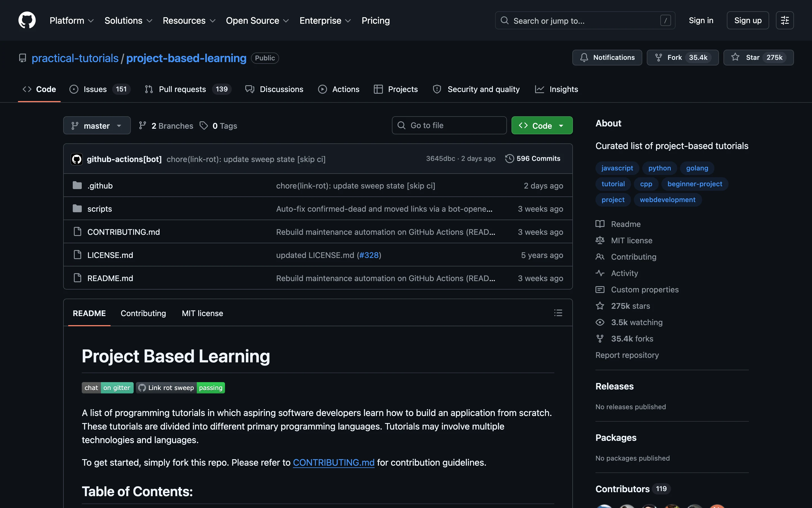Viewport: 812px width, 508px height.
Task: Click the CONTRIBUTING.md file icon
Action: 77,231
